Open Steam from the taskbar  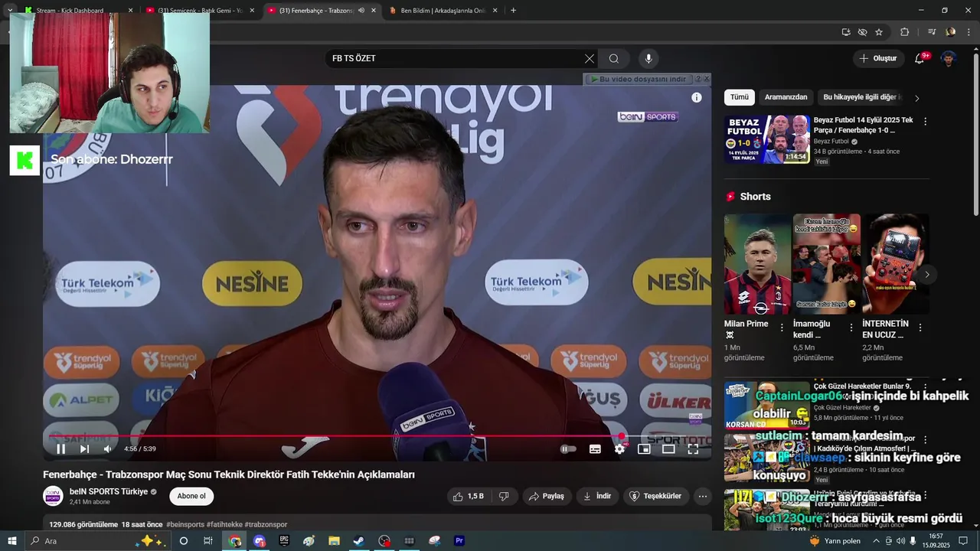pos(358,541)
